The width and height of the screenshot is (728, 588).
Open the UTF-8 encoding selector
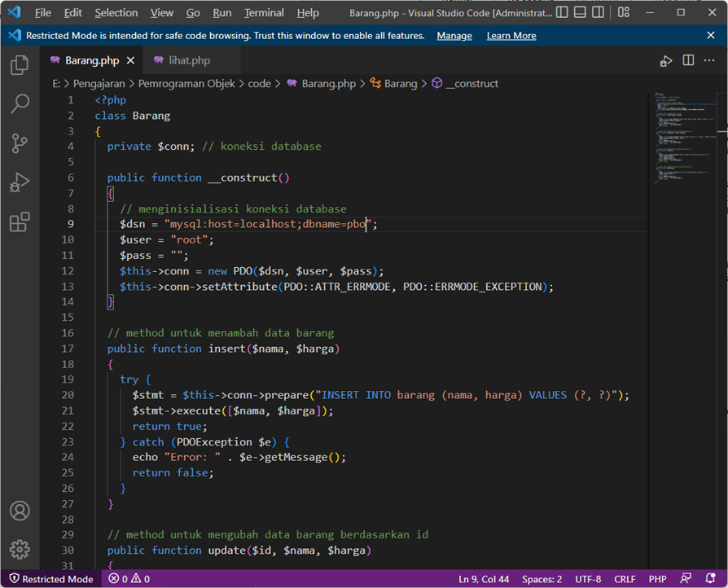[x=588, y=579]
